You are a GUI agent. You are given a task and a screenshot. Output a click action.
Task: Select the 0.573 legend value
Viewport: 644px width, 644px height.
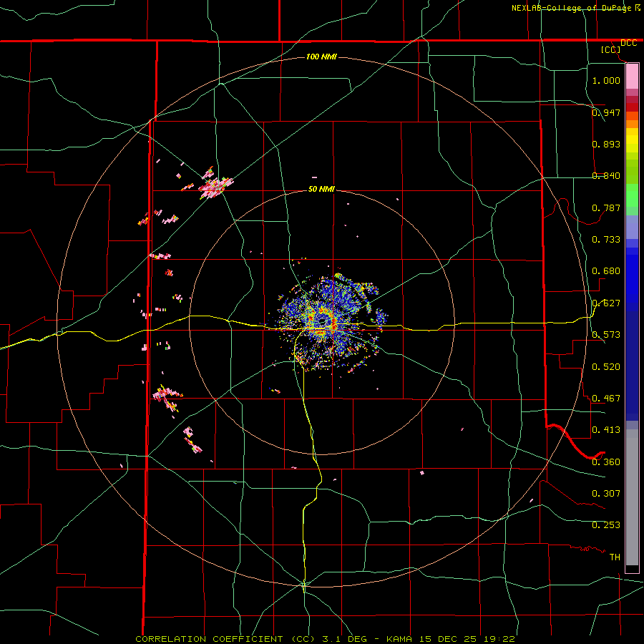tap(606, 334)
